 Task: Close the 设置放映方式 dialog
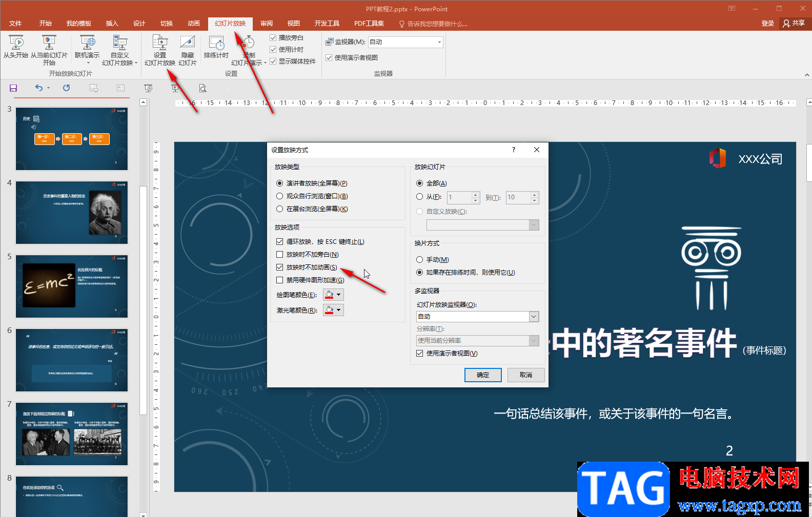coord(537,150)
